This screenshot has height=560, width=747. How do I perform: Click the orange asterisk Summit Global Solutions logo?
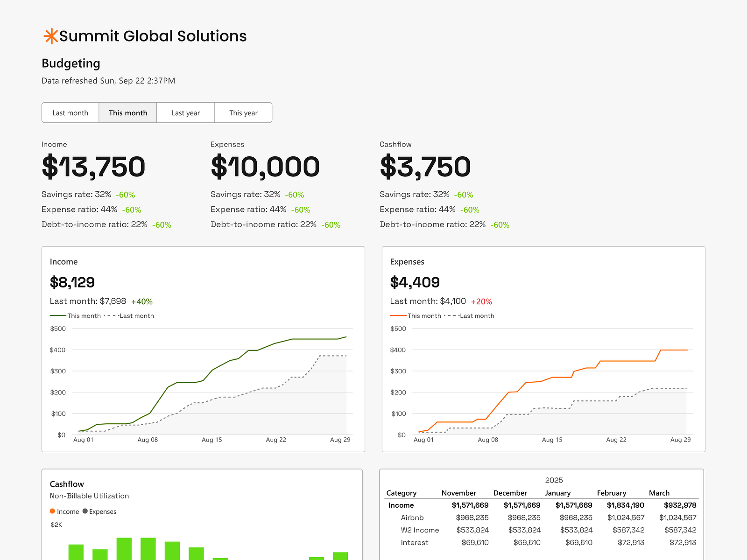point(50,35)
